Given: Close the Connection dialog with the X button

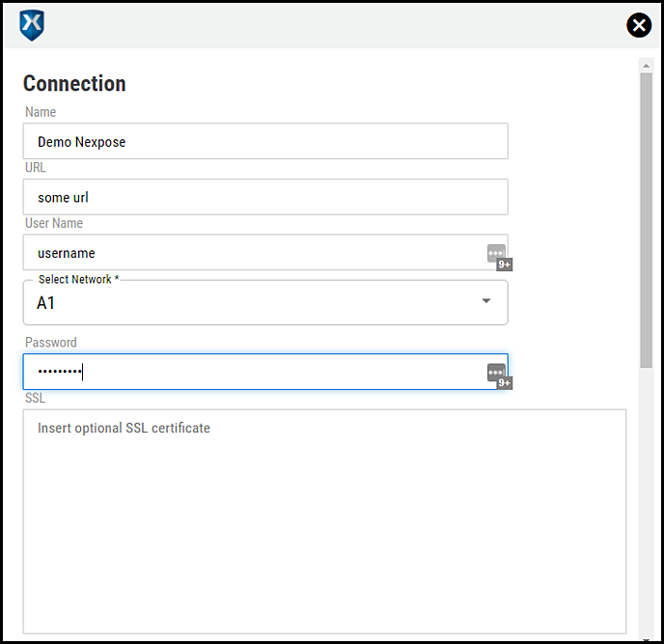Looking at the screenshot, I should pos(639,26).
